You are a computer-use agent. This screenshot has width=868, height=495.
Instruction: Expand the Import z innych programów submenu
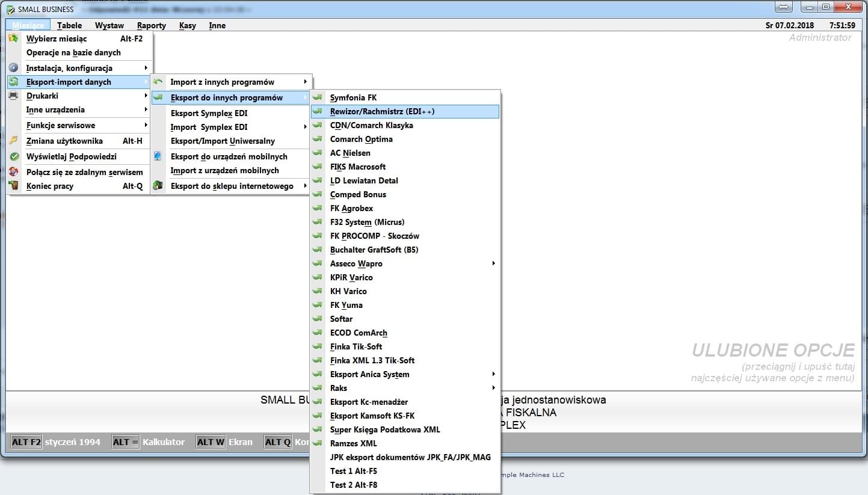pos(231,82)
